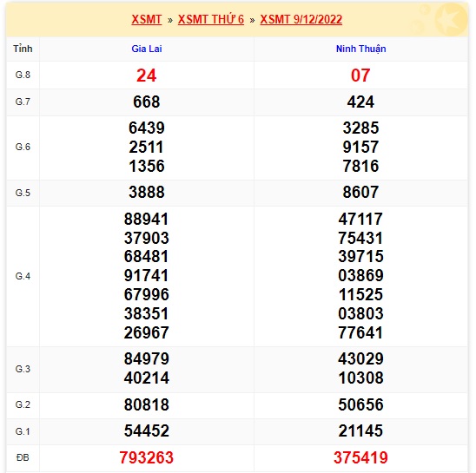Select G.1 number 54452
476x473 pixels.
tap(146, 431)
